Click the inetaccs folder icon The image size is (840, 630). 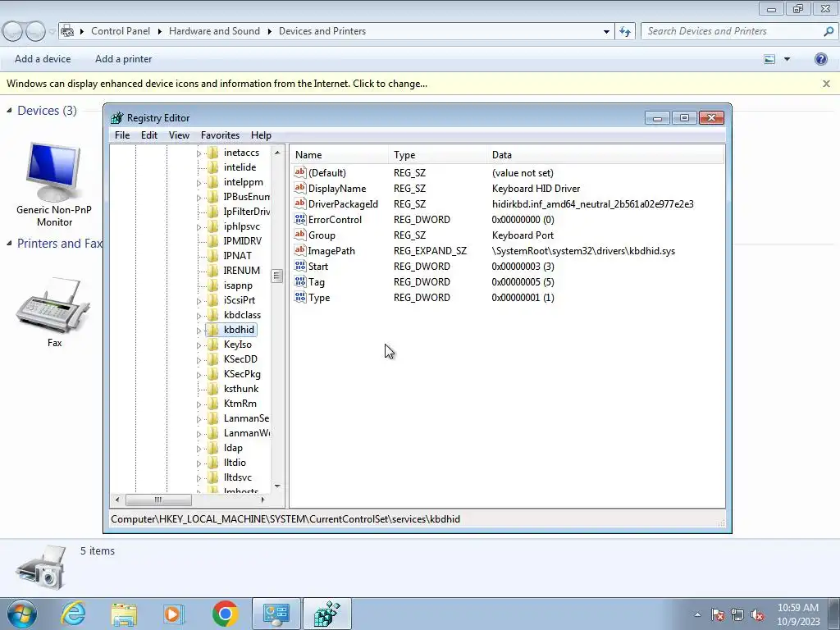tap(212, 153)
